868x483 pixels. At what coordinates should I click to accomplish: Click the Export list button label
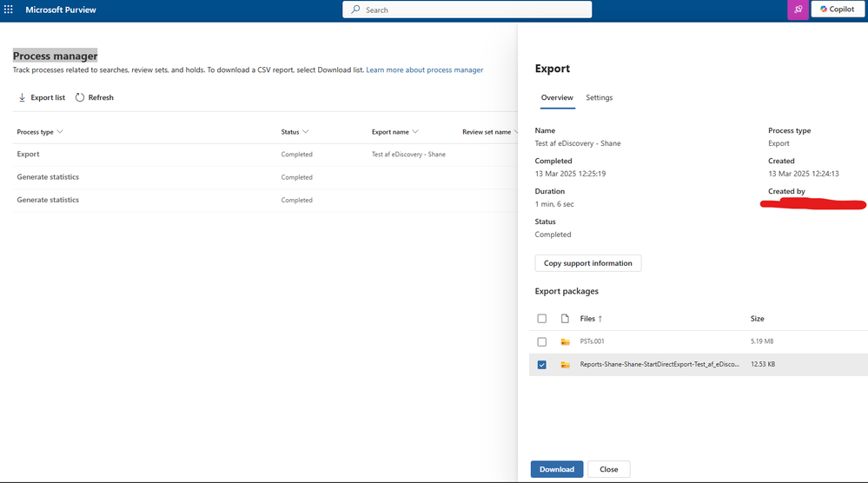(48, 97)
